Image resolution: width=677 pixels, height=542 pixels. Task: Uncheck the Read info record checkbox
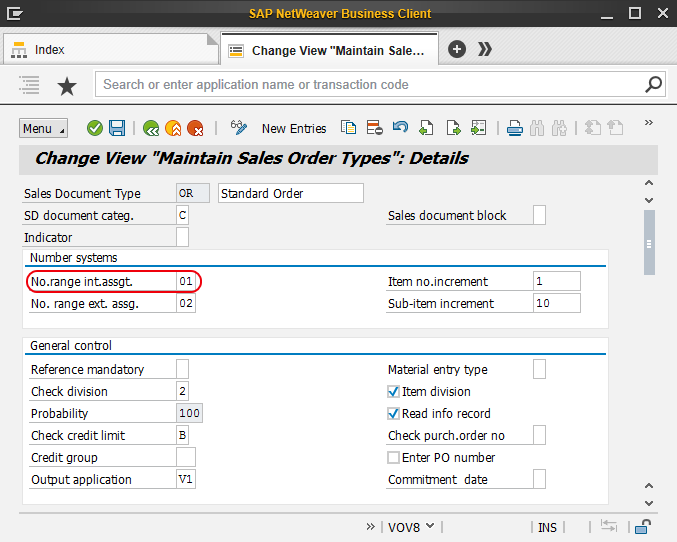[393, 414]
